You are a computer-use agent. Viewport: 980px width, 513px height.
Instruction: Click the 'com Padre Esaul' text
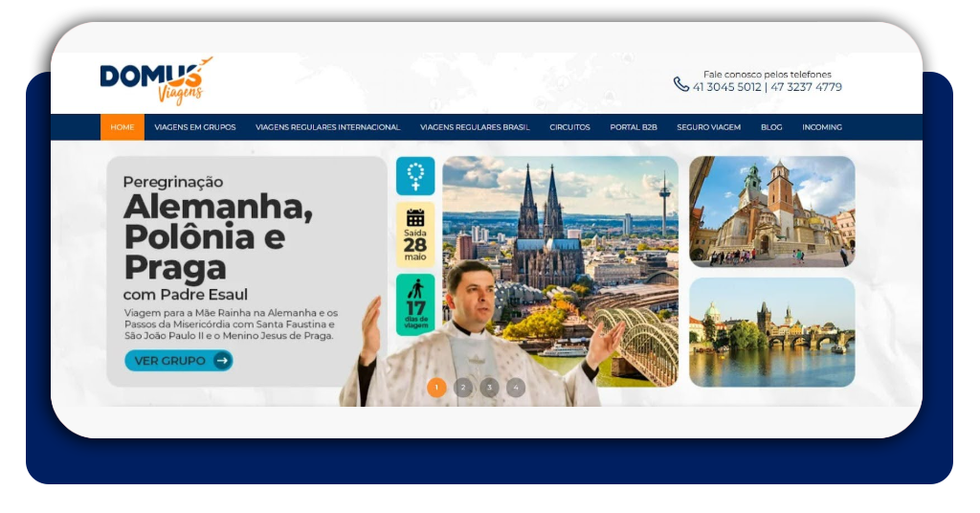pyautogui.click(x=186, y=294)
